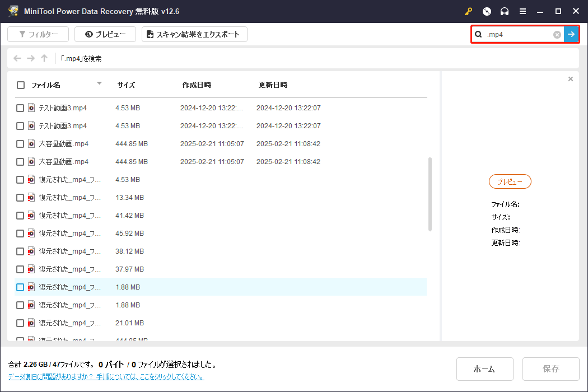Check second 大容量動画.mp4 row checkbox
The width and height of the screenshot is (588, 392).
click(20, 162)
